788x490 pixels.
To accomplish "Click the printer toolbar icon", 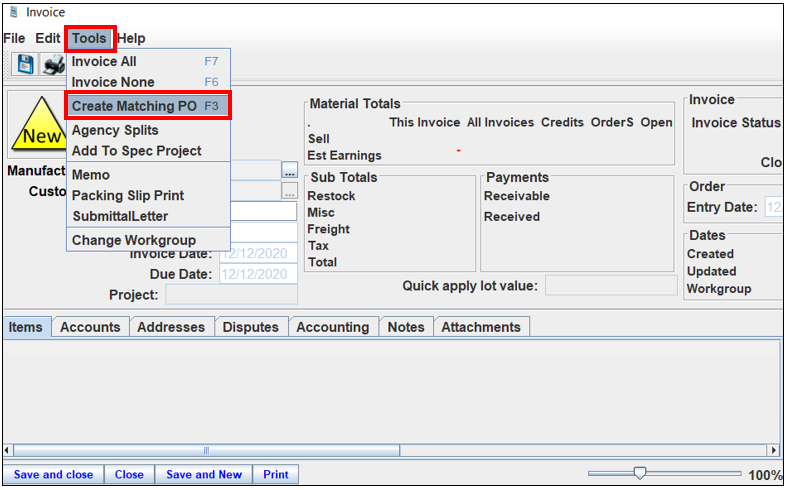I will tap(53, 65).
